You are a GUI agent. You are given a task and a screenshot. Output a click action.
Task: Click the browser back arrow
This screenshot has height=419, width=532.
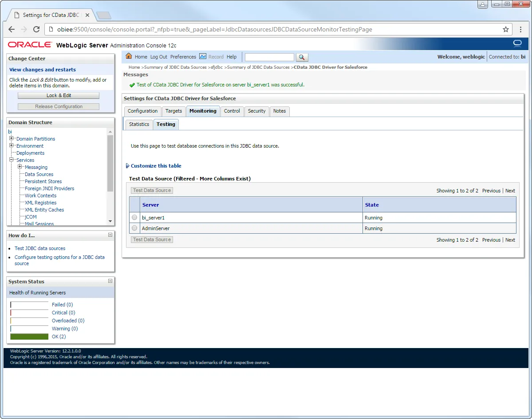(11, 29)
